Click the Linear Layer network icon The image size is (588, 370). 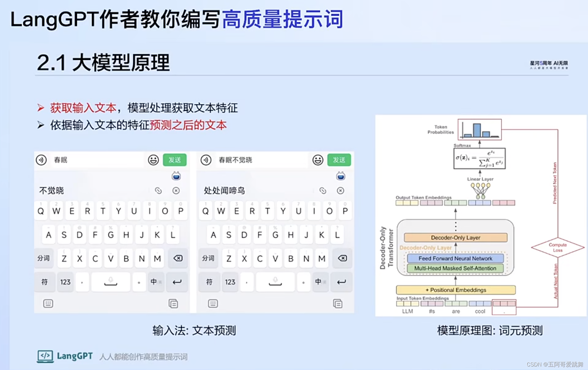(480, 191)
